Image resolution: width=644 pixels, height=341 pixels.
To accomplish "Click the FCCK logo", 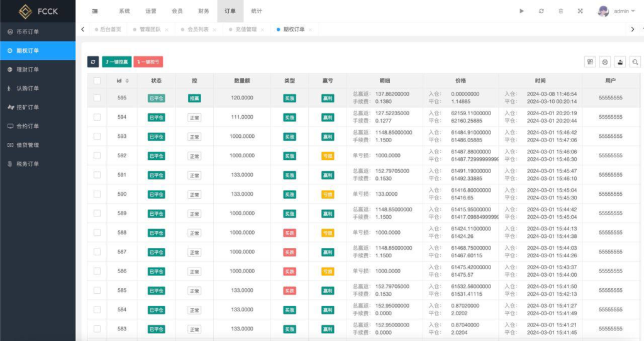I will coord(38,11).
